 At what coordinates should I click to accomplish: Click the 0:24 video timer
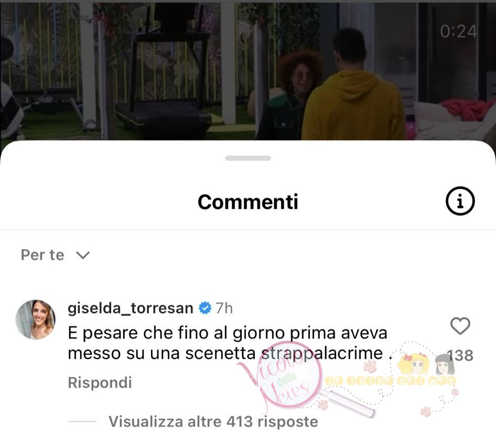[x=458, y=31]
